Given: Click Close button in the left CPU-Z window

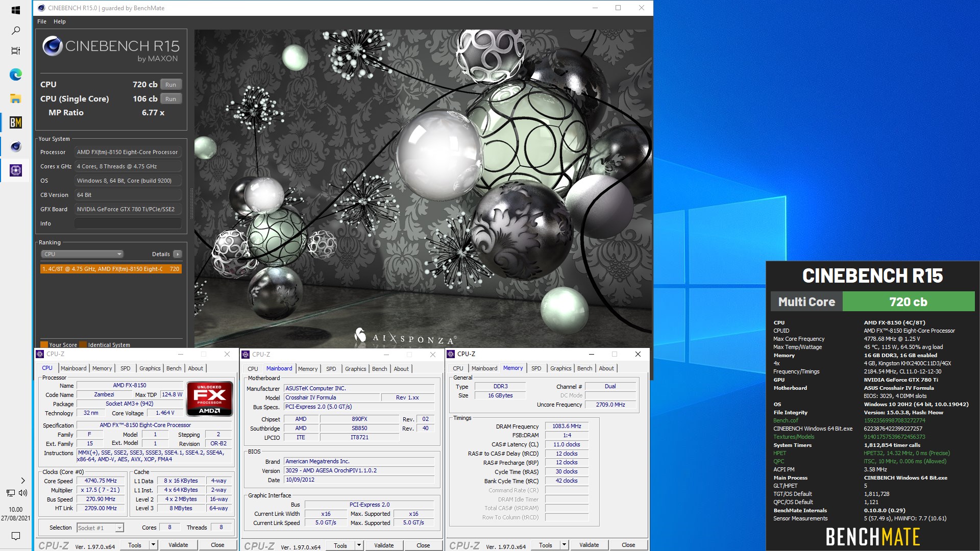Looking at the screenshot, I should tap(217, 545).
